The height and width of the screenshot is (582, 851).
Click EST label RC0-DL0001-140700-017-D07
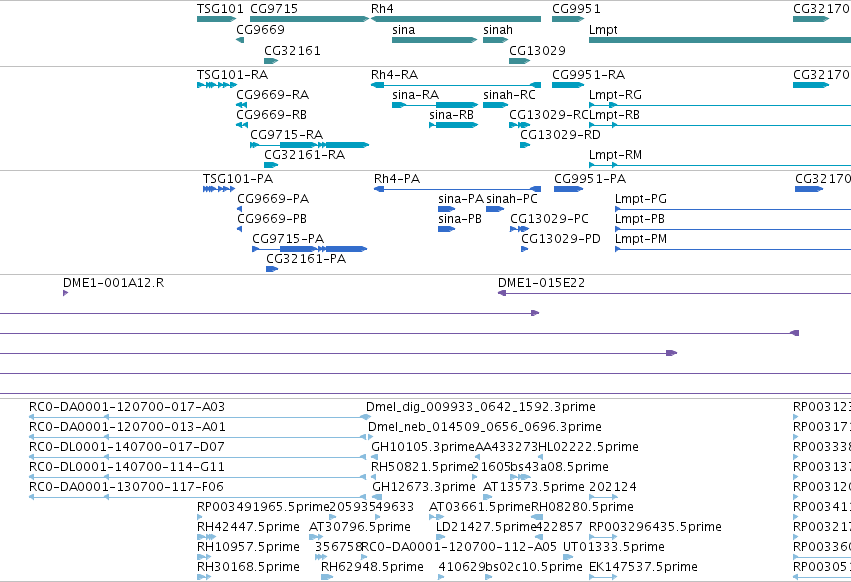tap(127, 446)
